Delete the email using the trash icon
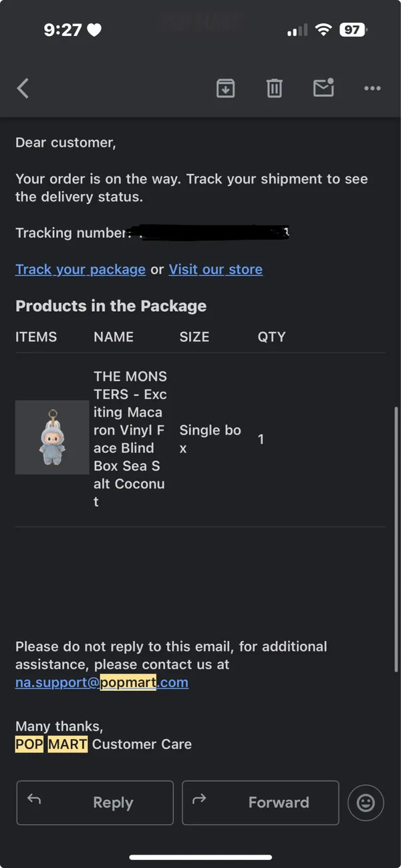The width and height of the screenshot is (401, 868). [x=275, y=88]
